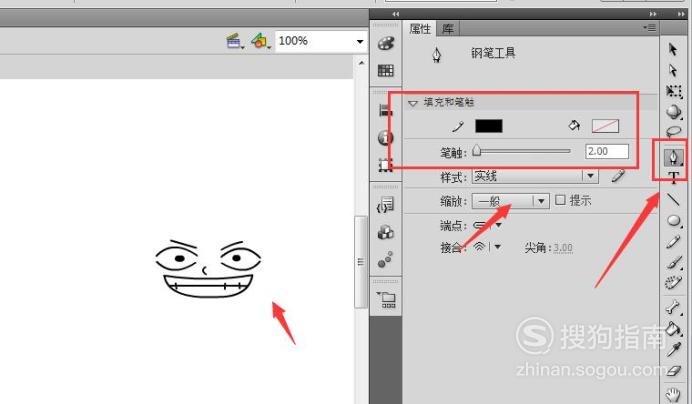Enable the 提示 (hinting) checkbox

tap(560, 200)
